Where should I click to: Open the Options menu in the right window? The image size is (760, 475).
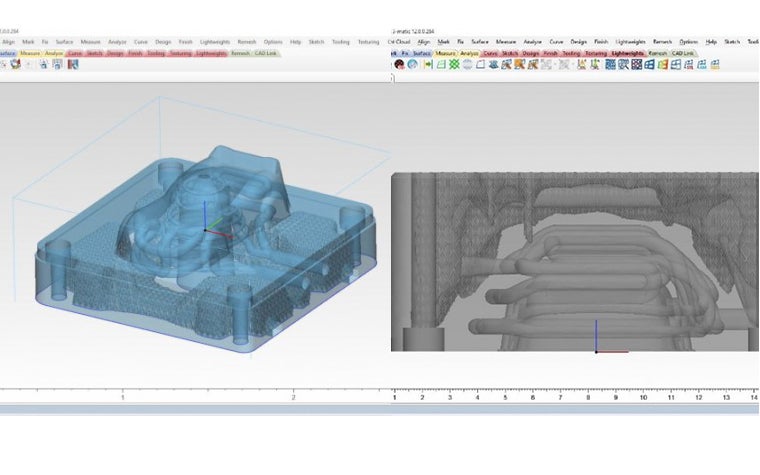click(x=689, y=42)
